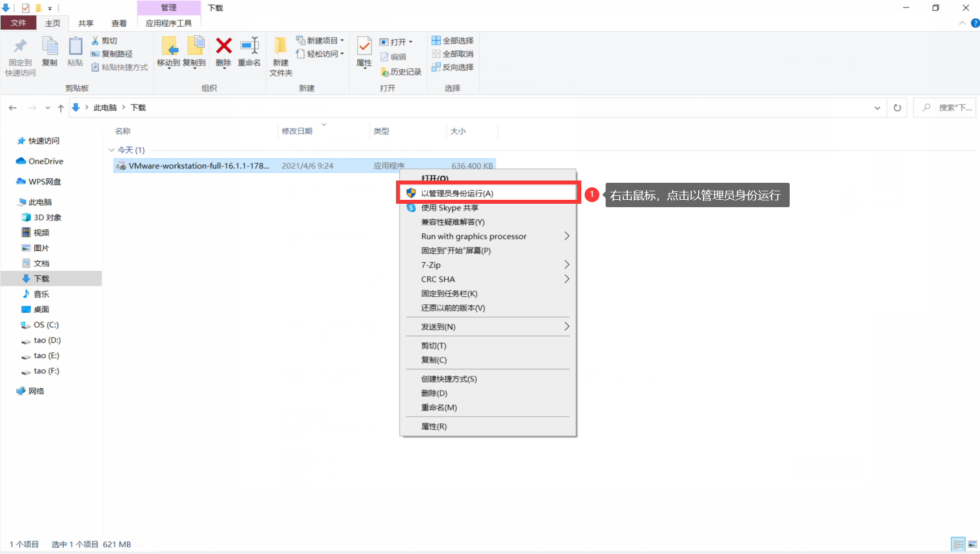The width and height of the screenshot is (980, 554).
Task: Click the red Delete (删除) icon
Action: [x=224, y=45]
